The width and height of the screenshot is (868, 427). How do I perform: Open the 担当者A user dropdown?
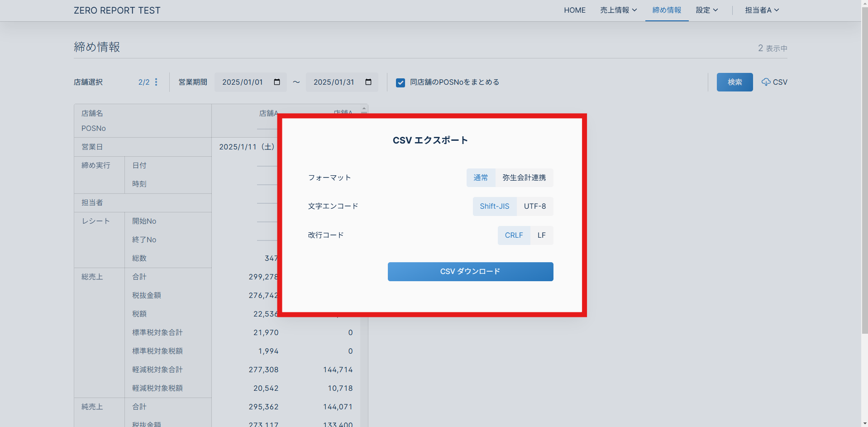coord(762,10)
